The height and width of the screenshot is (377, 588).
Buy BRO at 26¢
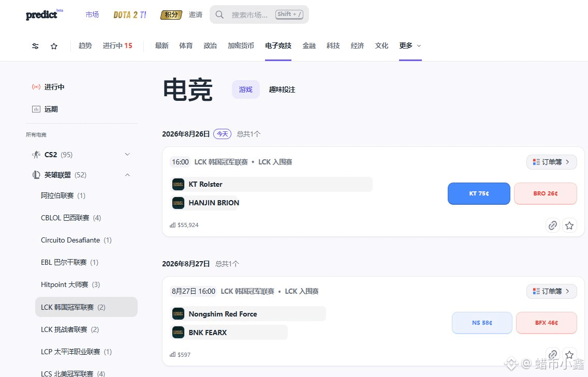[545, 193]
